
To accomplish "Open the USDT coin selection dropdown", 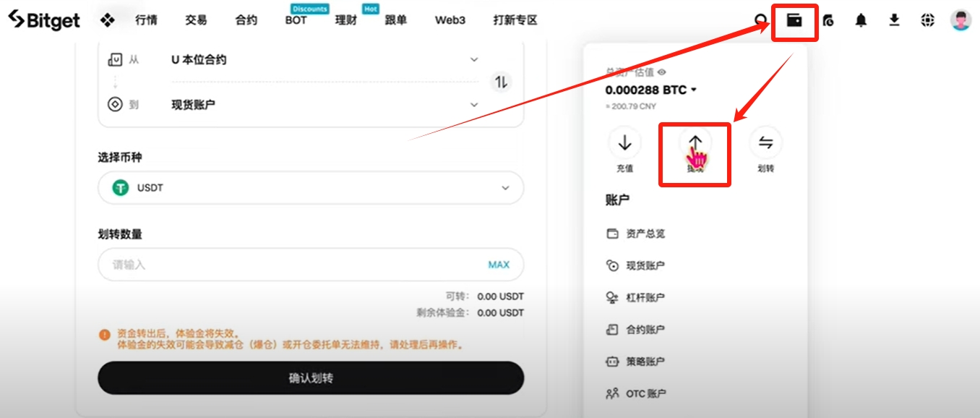I will coord(311,188).
